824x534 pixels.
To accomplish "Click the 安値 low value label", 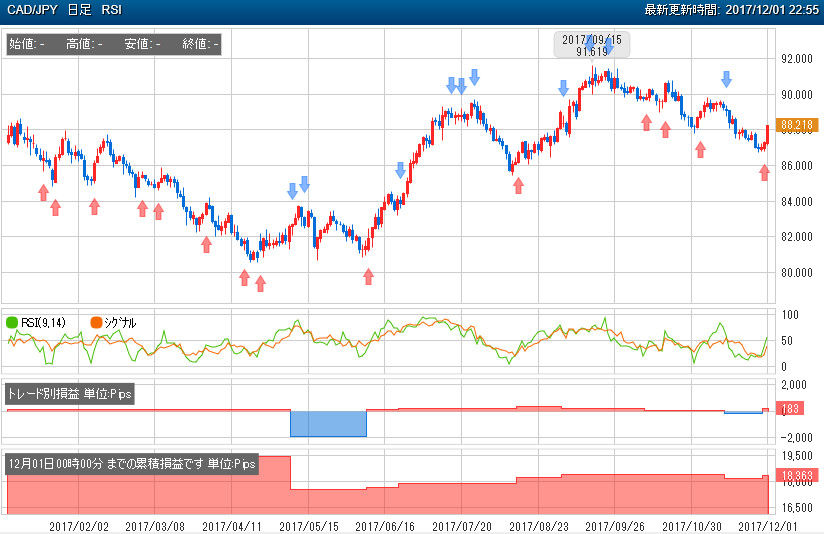I will tap(142, 44).
